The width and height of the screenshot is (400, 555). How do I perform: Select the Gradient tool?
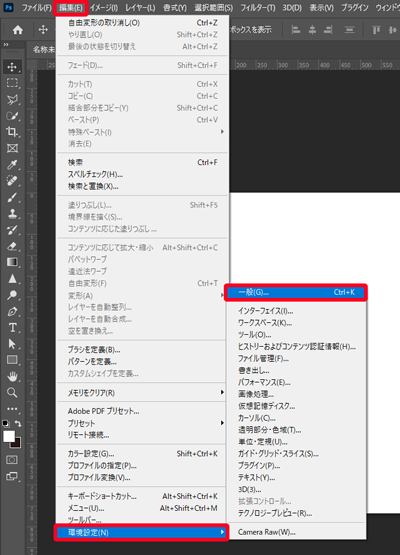coord(12,262)
